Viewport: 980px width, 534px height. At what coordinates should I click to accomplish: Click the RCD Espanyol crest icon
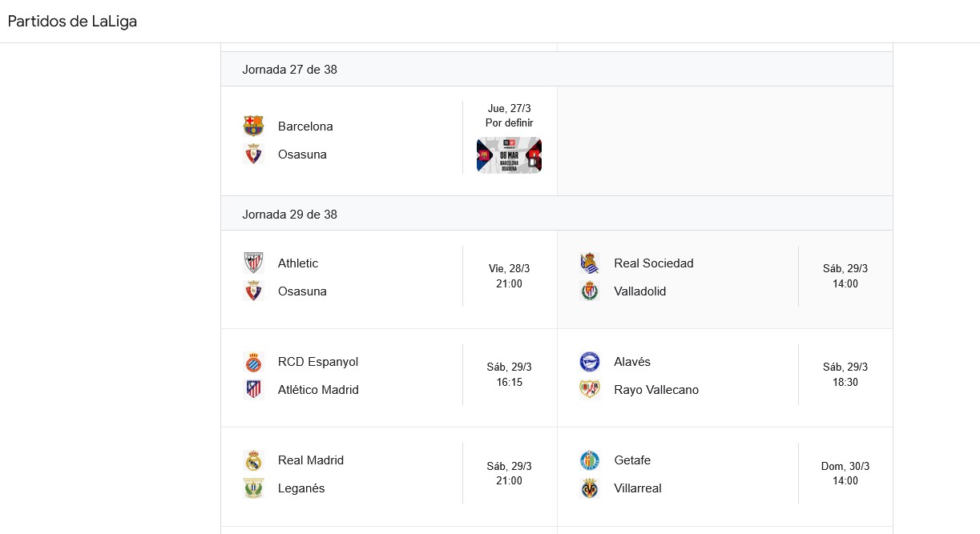tap(253, 362)
